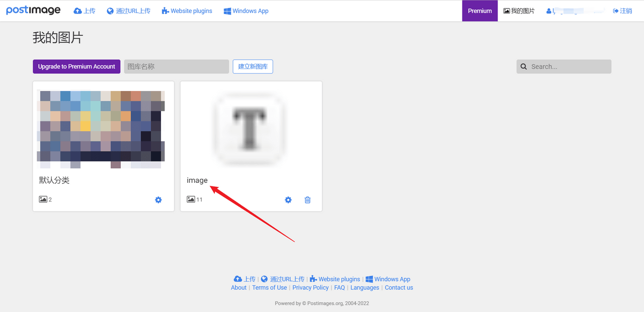Click the image gallery title

coord(197,180)
